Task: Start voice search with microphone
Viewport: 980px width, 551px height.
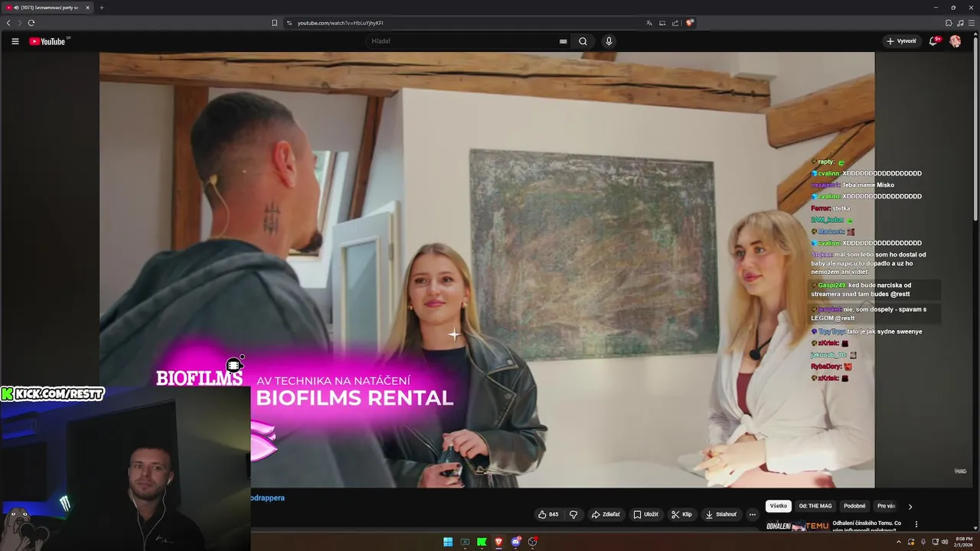Action: (609, 41)
